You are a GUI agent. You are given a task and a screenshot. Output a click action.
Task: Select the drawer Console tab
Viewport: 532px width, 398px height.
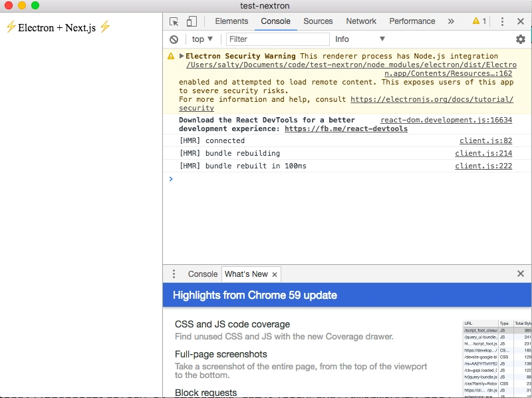[x=203, y=274]
